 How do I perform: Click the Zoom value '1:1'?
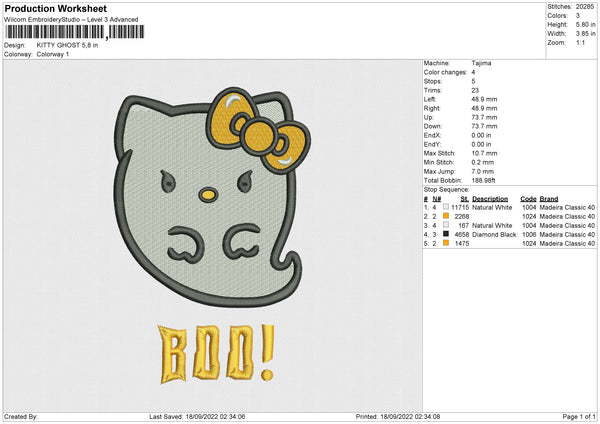pyautogui.click(x=580, y=43)
